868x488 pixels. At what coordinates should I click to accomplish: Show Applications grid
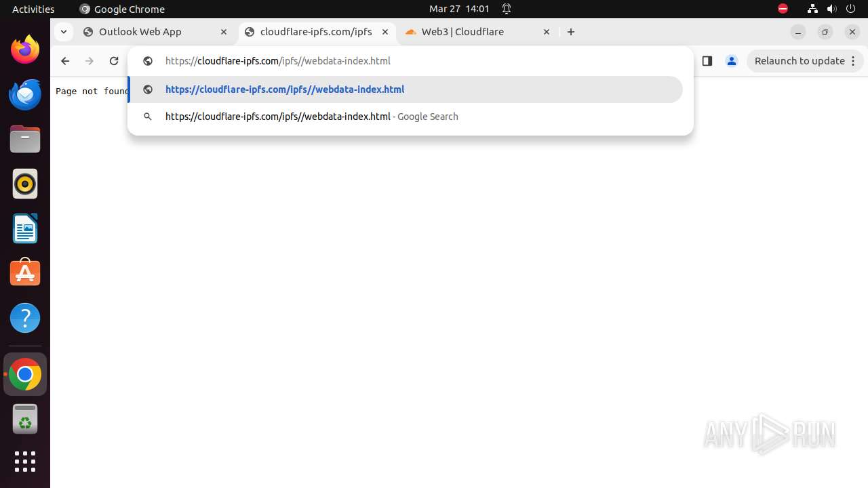point(25,462)
